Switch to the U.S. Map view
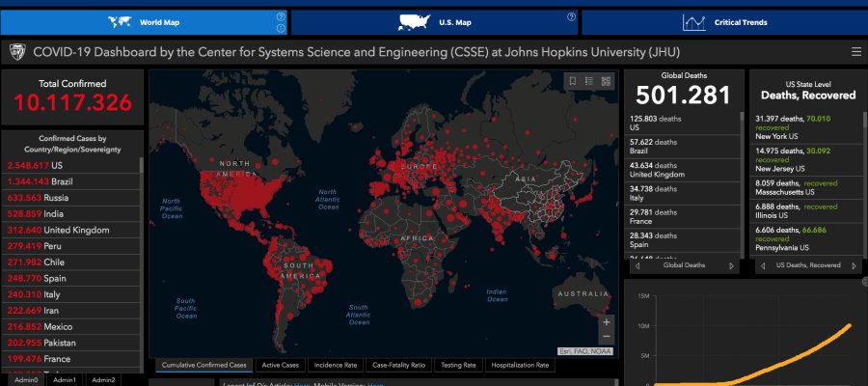This screenshot has width=868, height=386. pos(433,22)
